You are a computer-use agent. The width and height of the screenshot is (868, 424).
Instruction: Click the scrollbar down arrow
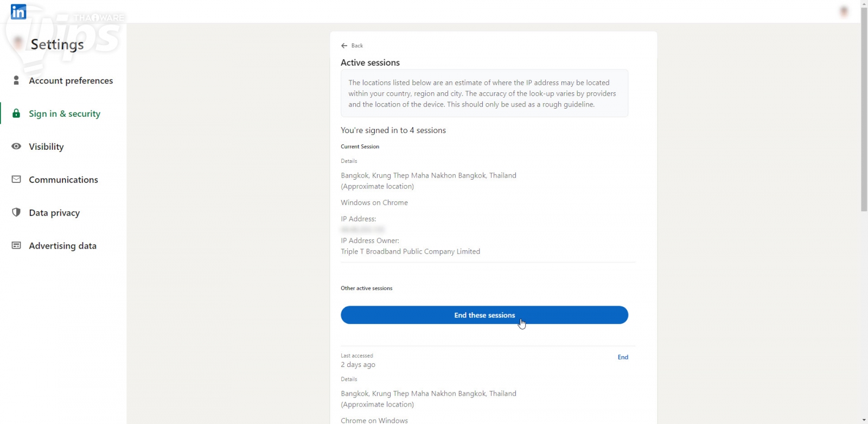click(864, 420)
